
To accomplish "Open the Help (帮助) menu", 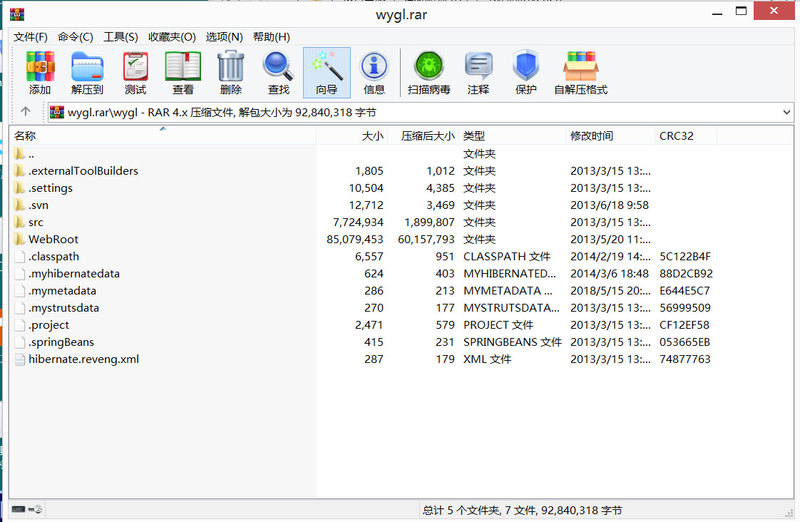I will tap(271, 37).
